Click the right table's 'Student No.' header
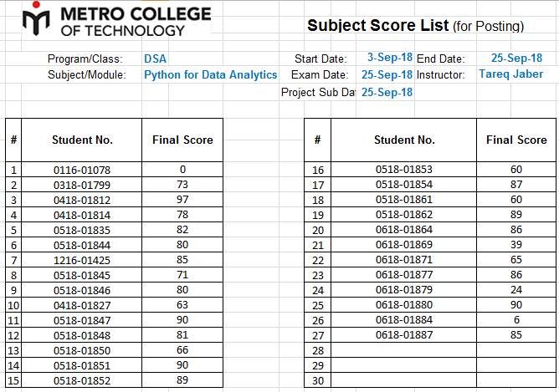 pos(404,140)
